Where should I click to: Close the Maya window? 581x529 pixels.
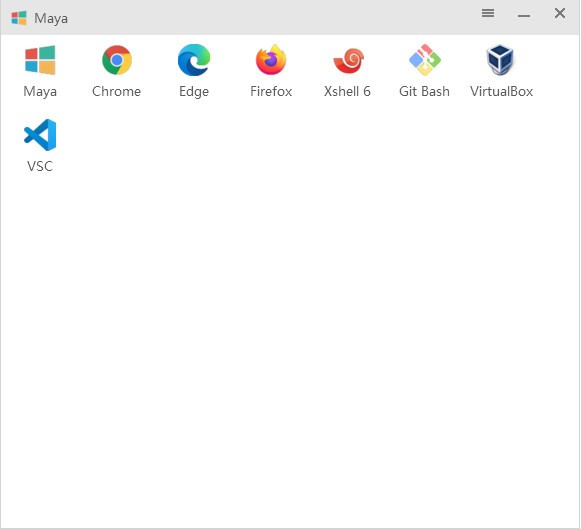pos(560,13)
